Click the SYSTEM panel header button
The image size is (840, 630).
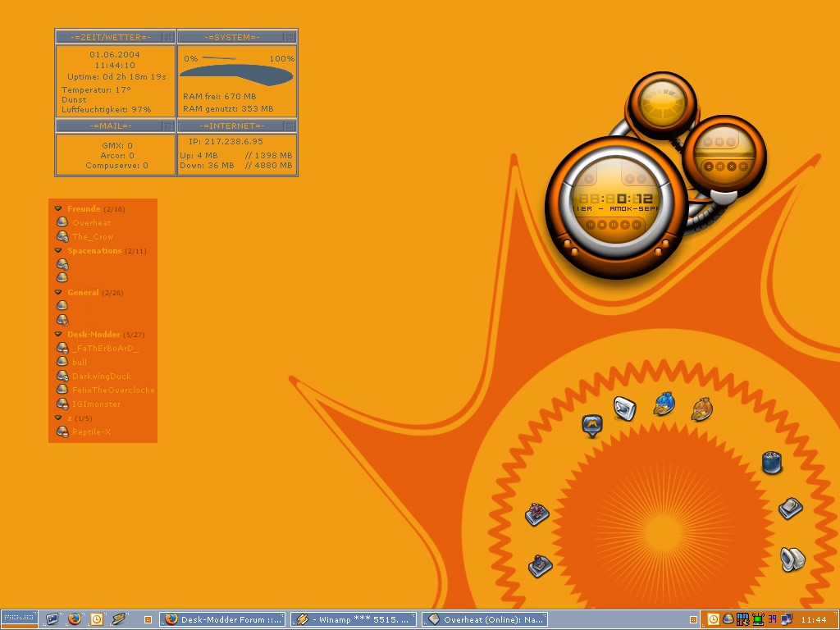(x=290, y=37)
